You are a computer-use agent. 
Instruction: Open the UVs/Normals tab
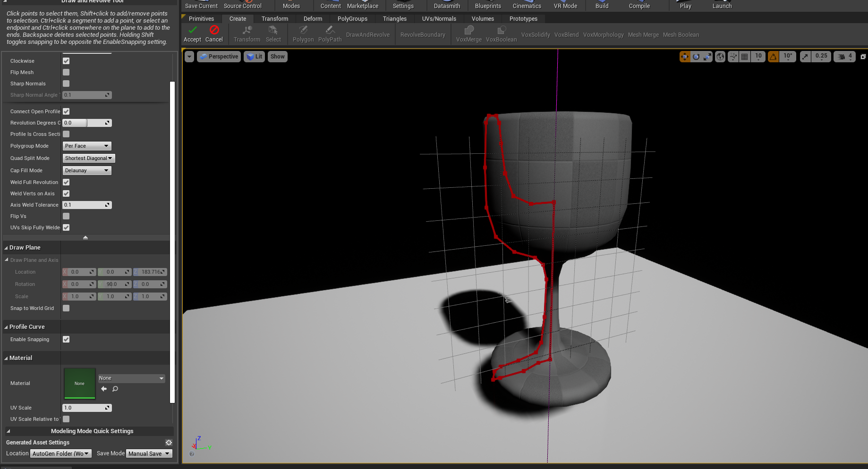pos(439,19)
